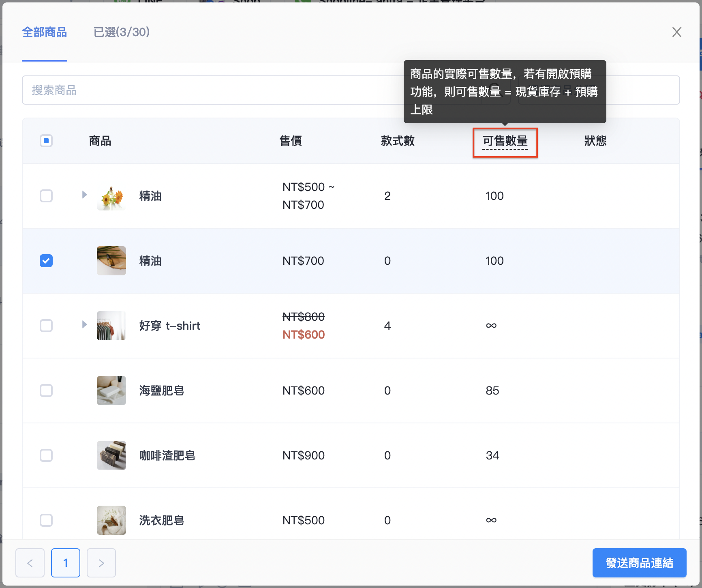The height and width of the screenshot is (588, 702).
Task: Click the struck-through NT$800 price
Action: (304, 317)
